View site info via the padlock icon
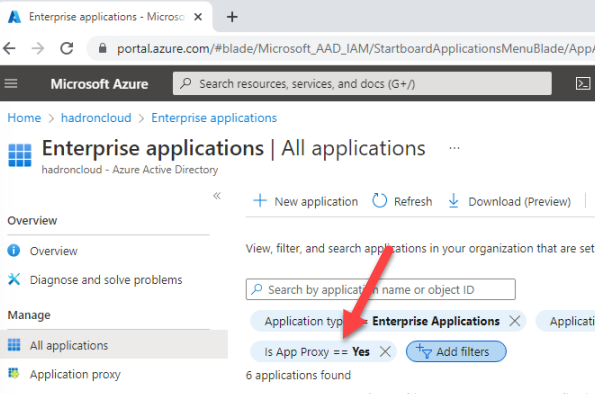This screenshot has width=595, height=394. tap(102, 48)
